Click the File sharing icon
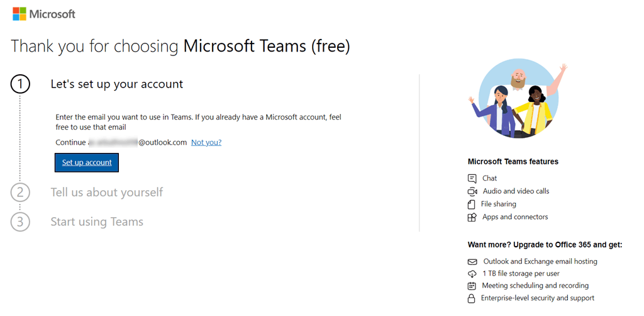This screenshot has height=316, width=644. (472, 204)
